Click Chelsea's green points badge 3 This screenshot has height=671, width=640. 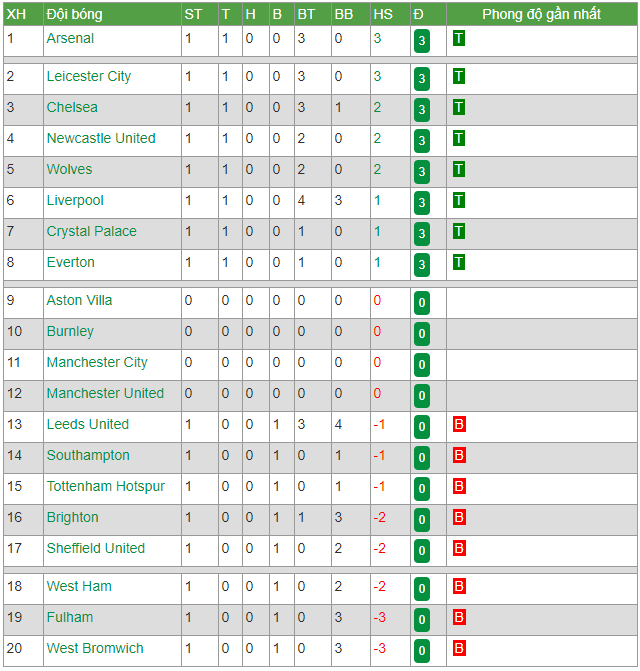pos(422,110)
